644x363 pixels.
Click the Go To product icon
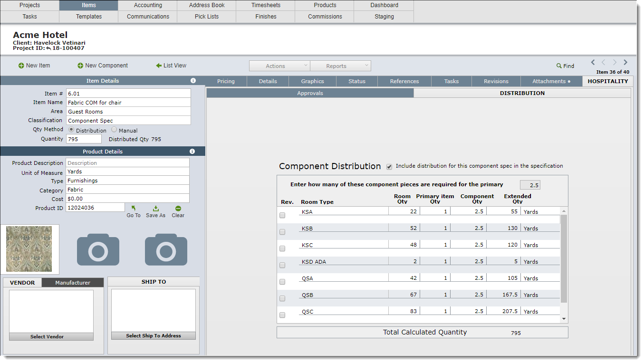click(134, 209)
